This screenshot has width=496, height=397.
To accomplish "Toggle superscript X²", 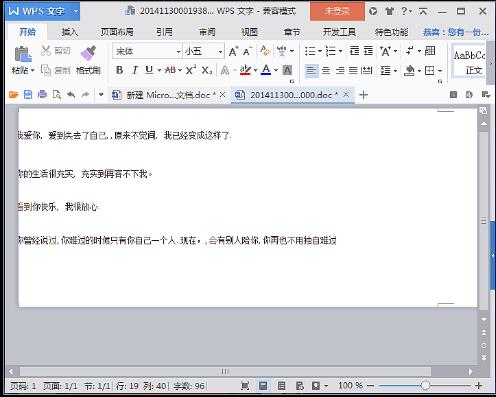I will 191,70.
